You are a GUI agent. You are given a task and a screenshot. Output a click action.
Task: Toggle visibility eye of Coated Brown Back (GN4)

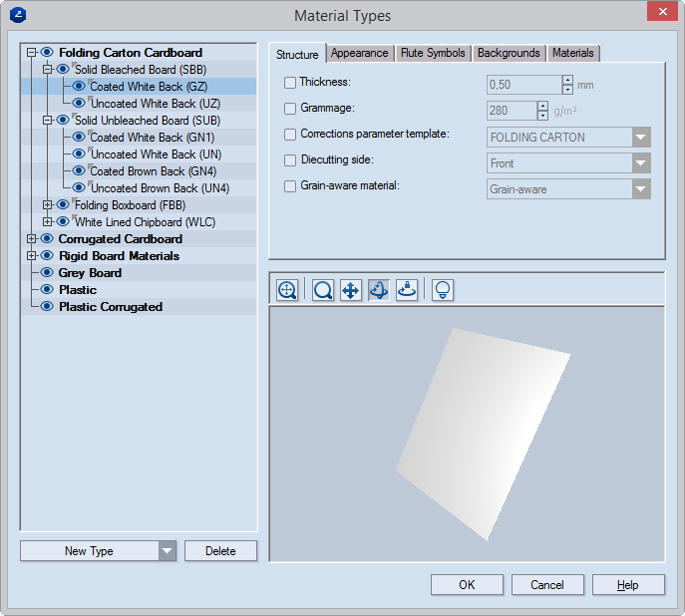pyautogui.click(x=79, y=171)
